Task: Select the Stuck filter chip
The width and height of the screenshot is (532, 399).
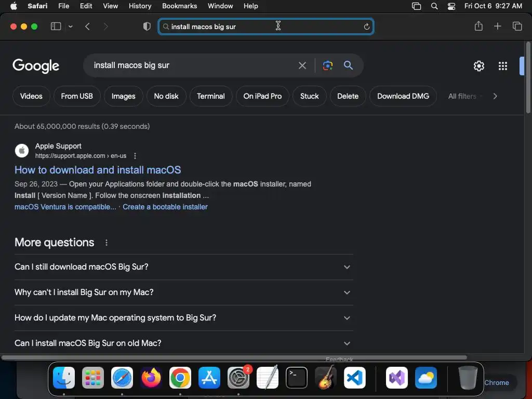Action: [x=310, y=96]
